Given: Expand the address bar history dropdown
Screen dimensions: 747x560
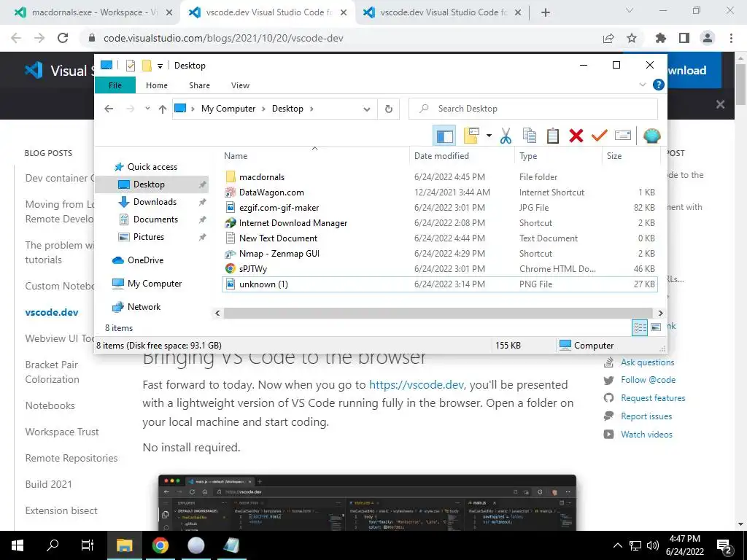Looking at the screenshot, I should point(367,109).
